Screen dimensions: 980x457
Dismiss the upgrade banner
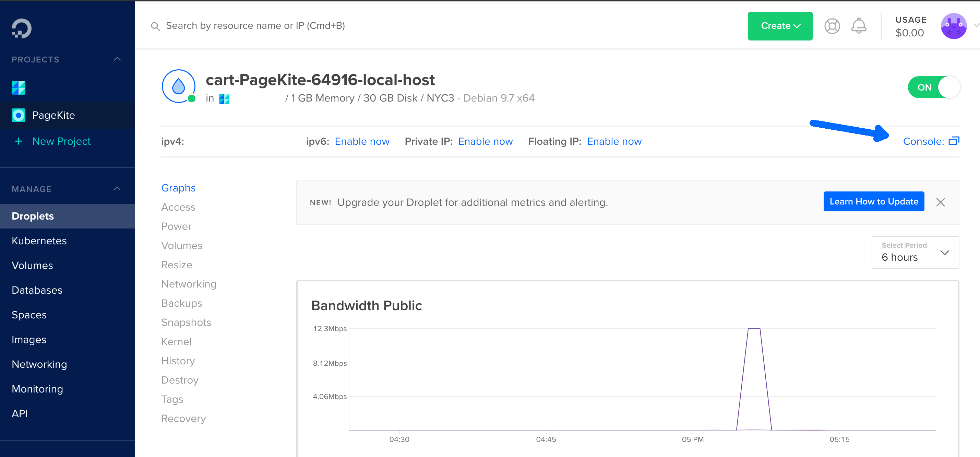pyautogui.click(x=941, y=202)
